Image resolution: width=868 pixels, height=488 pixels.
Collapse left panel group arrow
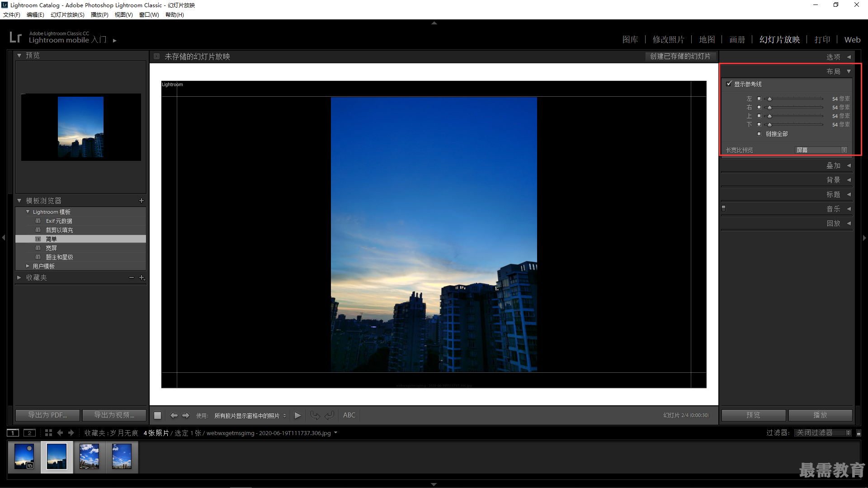coord(4,238)
